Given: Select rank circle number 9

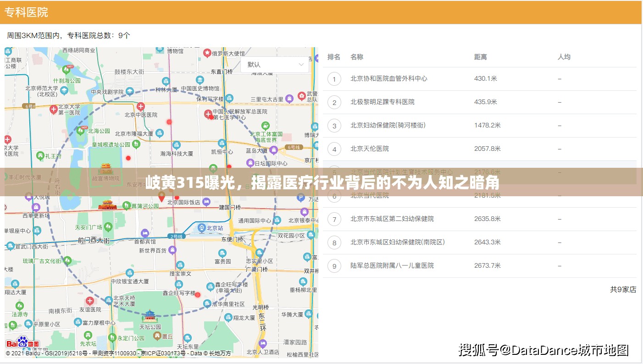Looking at the screenshot, I should [x=334, y=266].
